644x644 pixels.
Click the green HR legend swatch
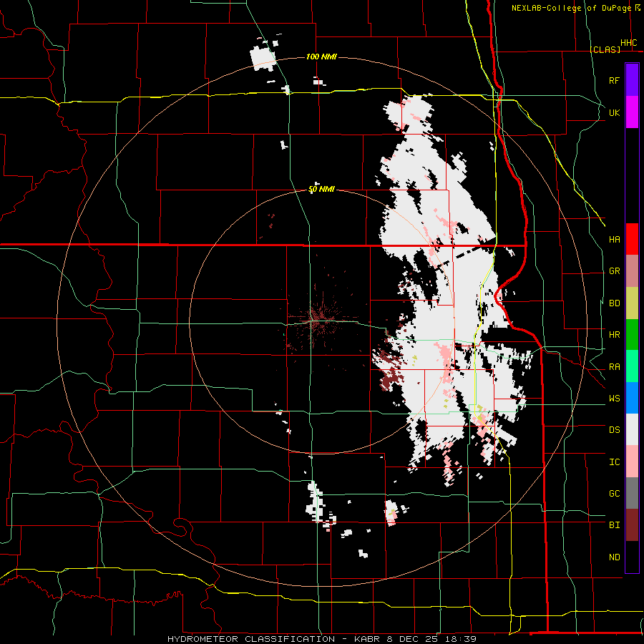pos(632,335)
